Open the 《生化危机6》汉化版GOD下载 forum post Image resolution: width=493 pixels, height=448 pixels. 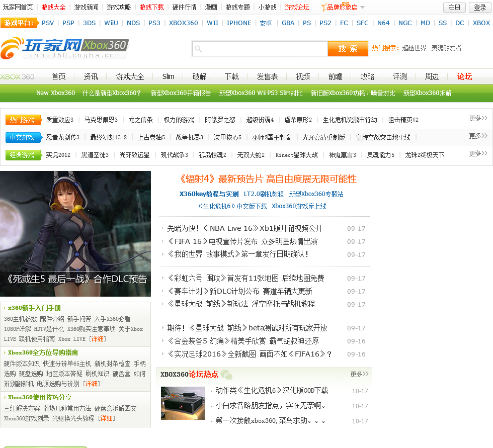[272, 391]
